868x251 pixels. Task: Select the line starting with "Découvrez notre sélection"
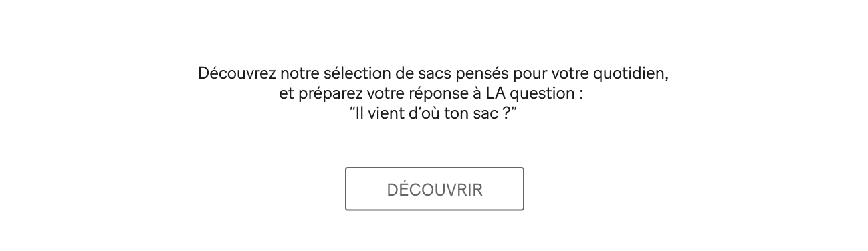(433, 73)
